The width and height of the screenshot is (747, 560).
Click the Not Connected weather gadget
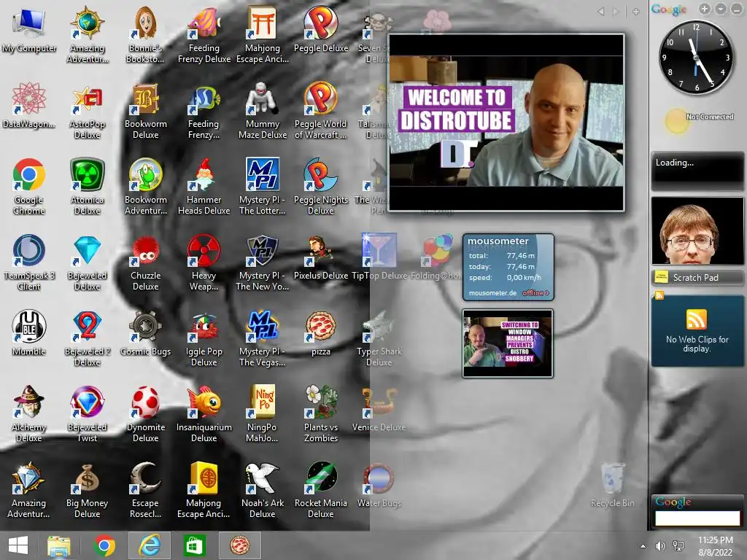pyautogui.click(x=699, y=119)
